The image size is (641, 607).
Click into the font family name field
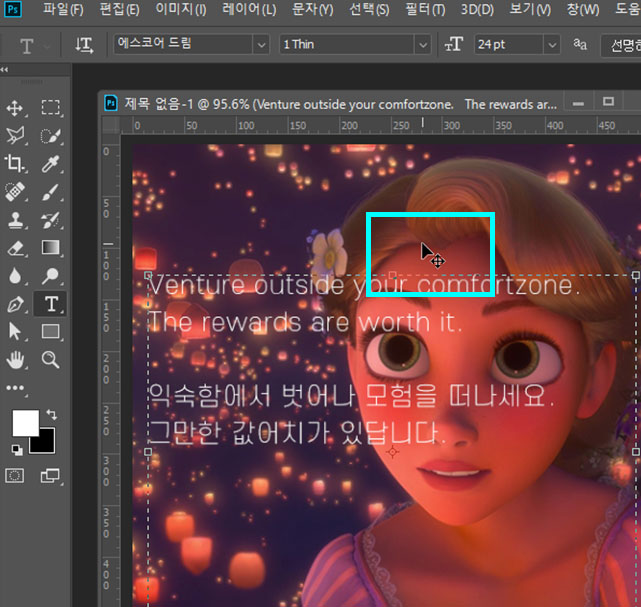(183, 44)
